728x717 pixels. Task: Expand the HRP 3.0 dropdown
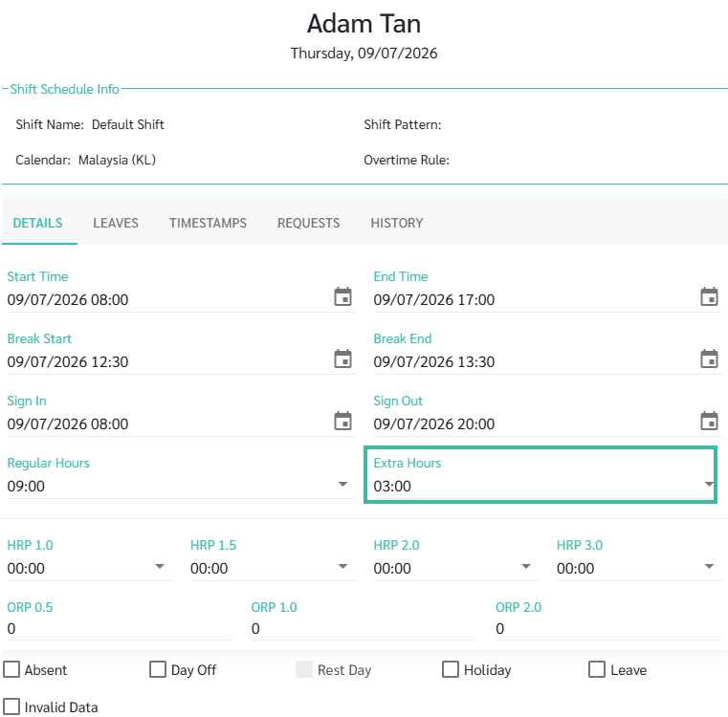[709, 566]
